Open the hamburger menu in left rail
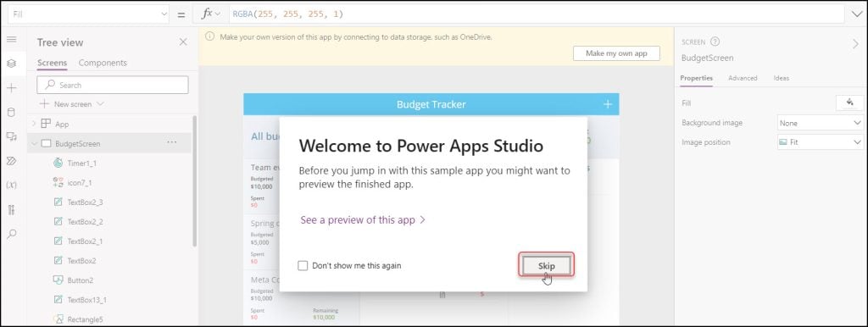The width and height of the screenshot is (868, 327). point(12,40)
